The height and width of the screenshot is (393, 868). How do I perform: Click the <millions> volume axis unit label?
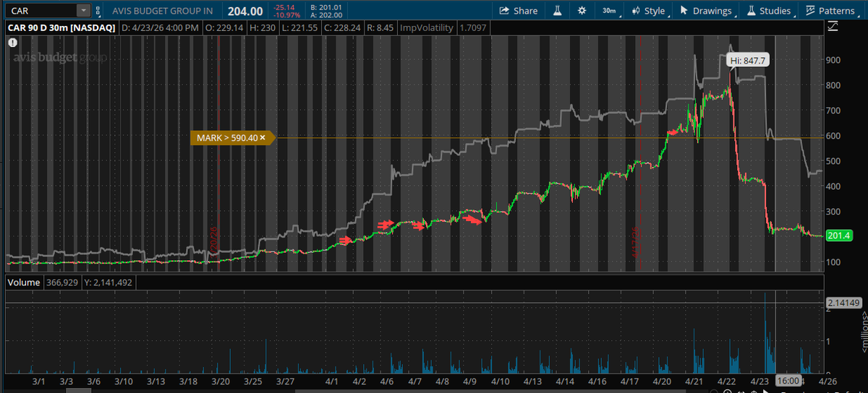[x=863, y=332]
